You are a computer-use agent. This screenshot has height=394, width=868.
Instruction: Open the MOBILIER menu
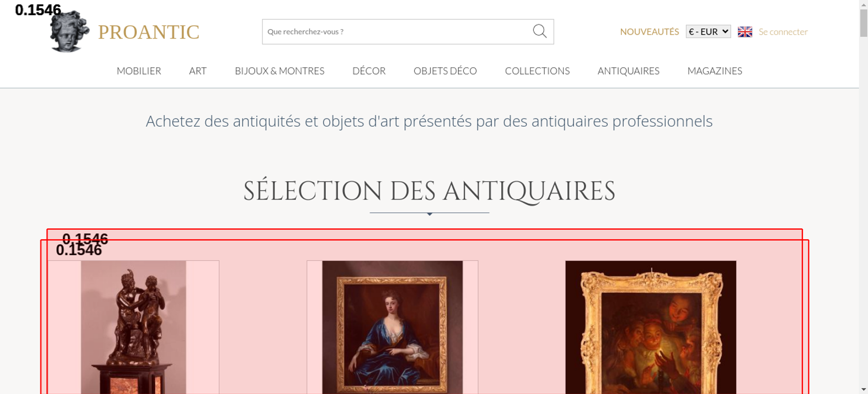pyautogui.click(x=139, y=71)
